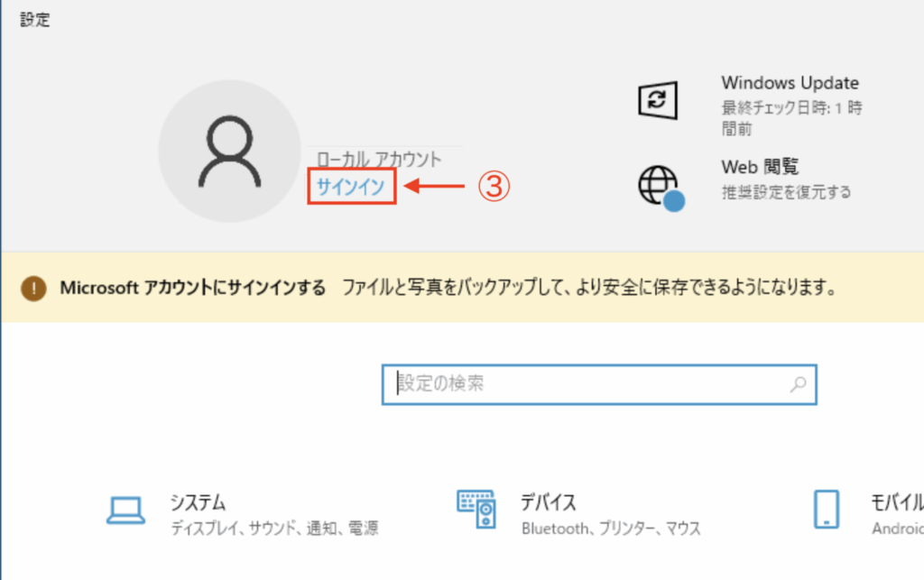Click 推奨設定を復元する under Web 閲覧
Viewport: 924px width, 580px height.
tap(786, 192)
